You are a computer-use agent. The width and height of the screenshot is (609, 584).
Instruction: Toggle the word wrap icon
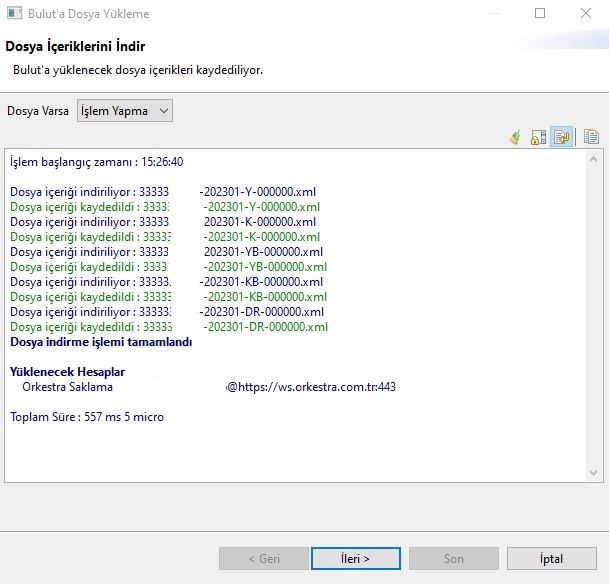coord(561,138)
